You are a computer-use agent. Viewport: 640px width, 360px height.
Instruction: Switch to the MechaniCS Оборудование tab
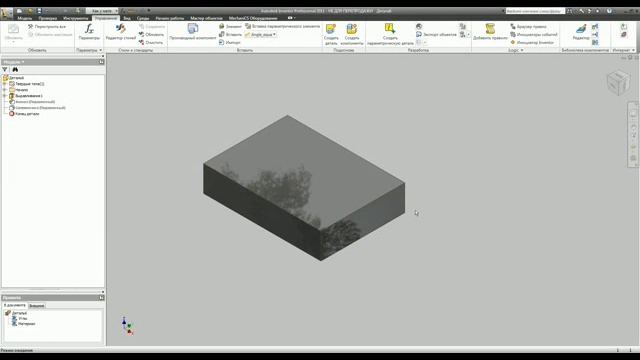[253, 18]
